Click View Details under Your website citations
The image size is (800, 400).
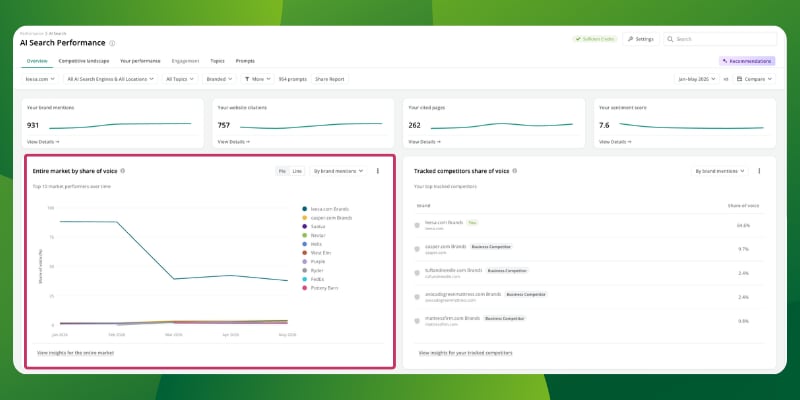click(234, 142)
